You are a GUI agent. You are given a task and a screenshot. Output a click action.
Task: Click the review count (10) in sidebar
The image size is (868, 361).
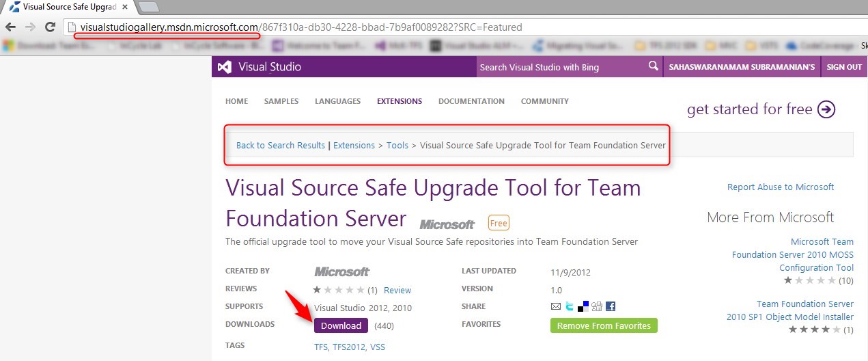pos(845,280)
